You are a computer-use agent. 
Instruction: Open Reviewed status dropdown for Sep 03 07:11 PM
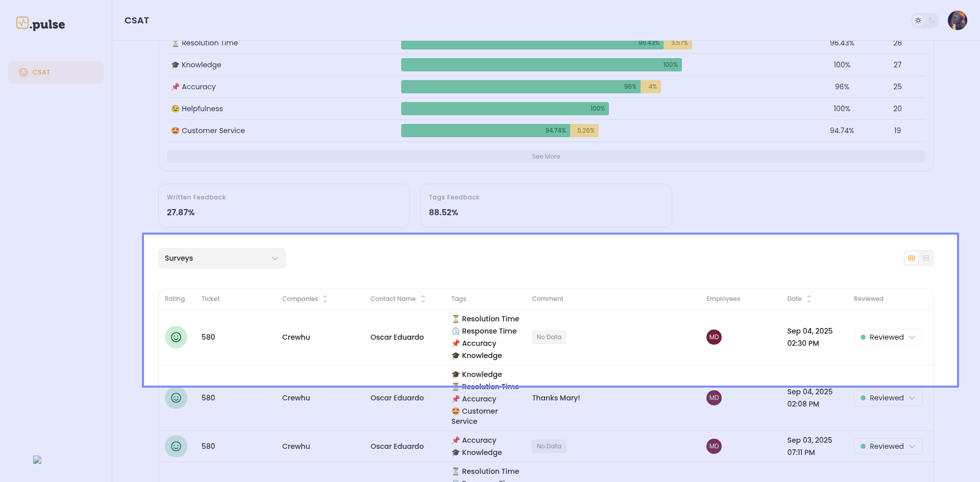(x=888, y=446)
